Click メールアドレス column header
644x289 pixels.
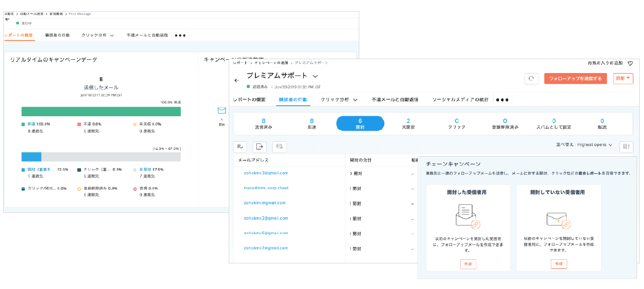point(253,159)
